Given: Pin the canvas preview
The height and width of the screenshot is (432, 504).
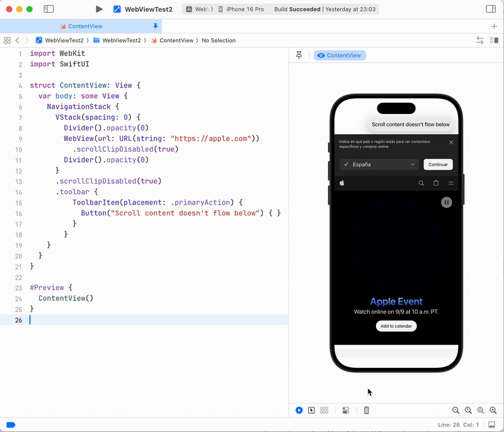Looking at the screenshot, I should 299,55.
